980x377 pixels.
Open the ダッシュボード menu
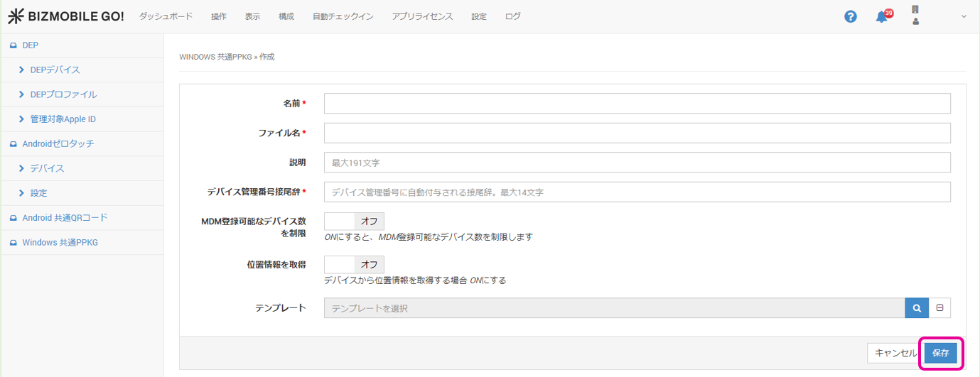166,16
